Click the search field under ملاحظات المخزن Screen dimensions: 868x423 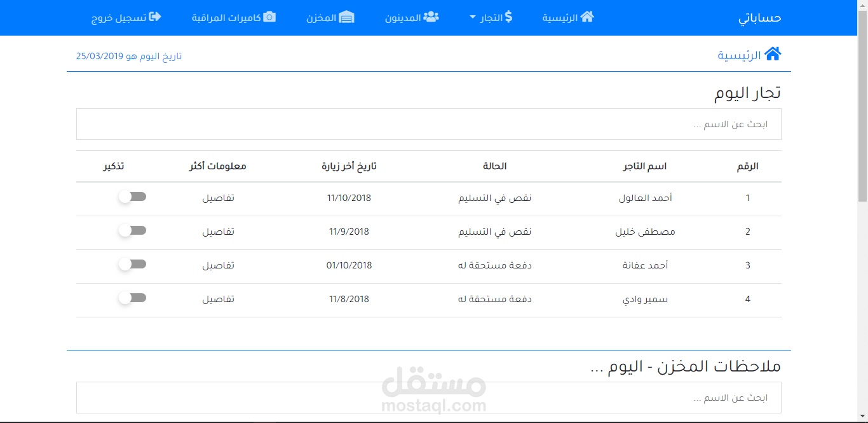click(x=429, y=398)
